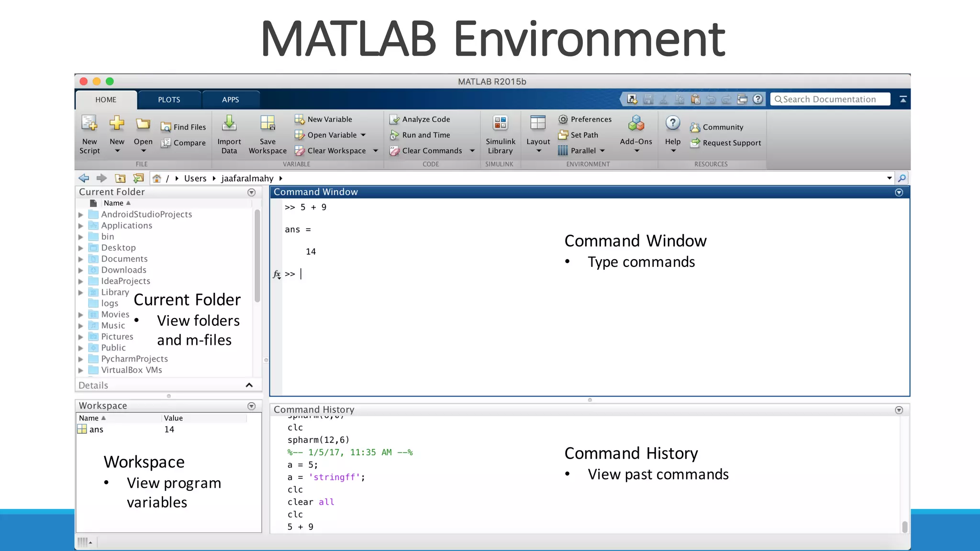Switch to the HOME tab
980x551 pixels.
point(106,99)
